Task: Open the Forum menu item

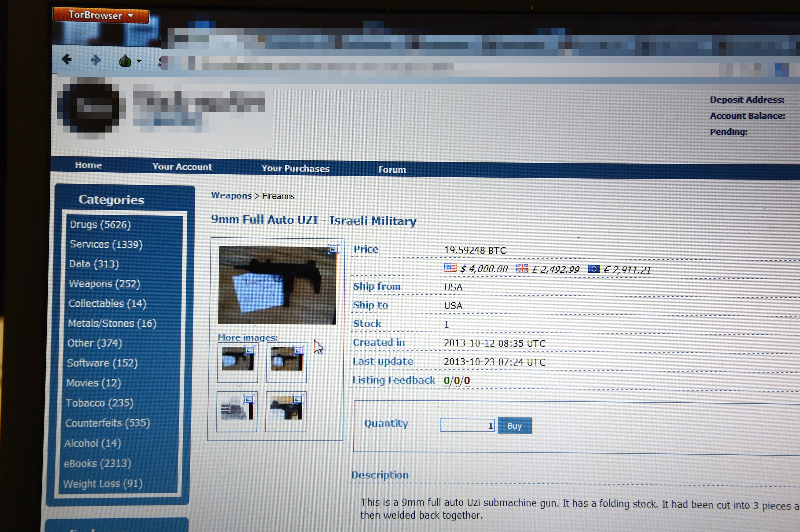Action: (392, 170)
